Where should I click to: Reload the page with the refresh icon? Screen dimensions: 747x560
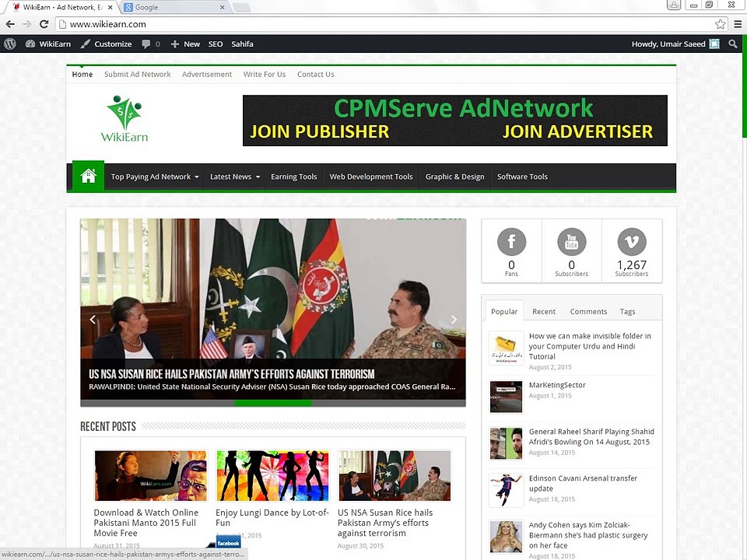coord(44,24)
